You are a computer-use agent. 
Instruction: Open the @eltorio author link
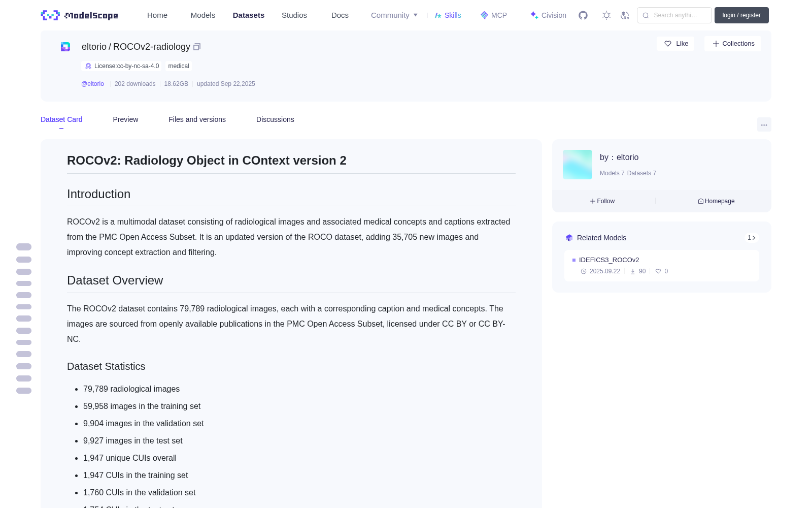coord(92,84)
